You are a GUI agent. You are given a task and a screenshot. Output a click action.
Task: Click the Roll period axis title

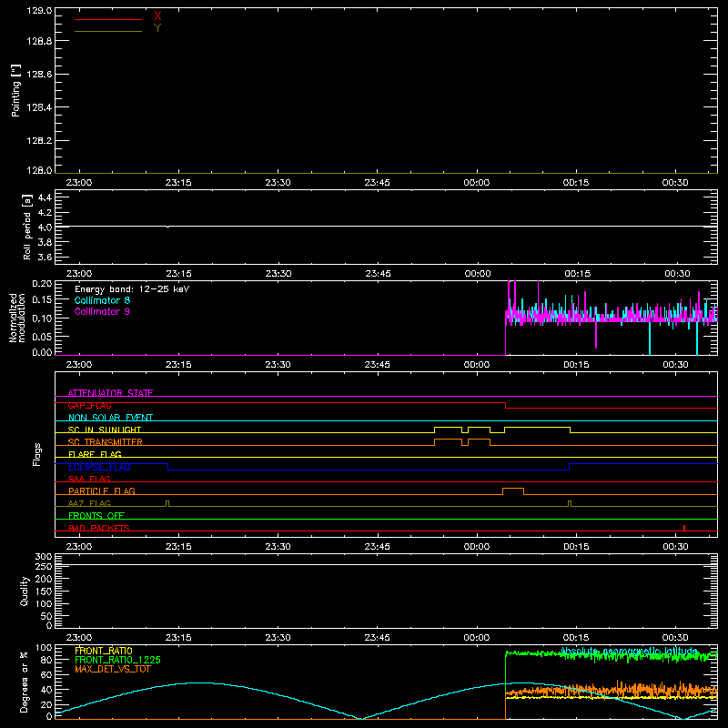coord(26,227)
